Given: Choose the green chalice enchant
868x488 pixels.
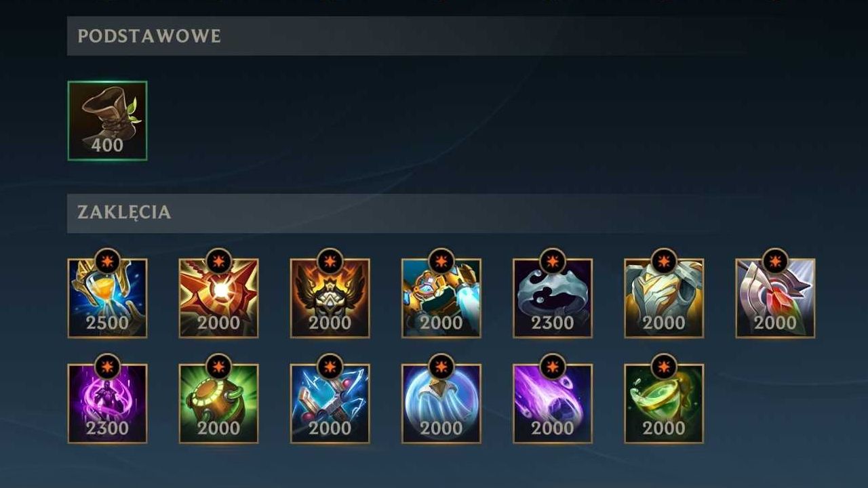Looking at the screenshot, I should [x=663, y=404].
